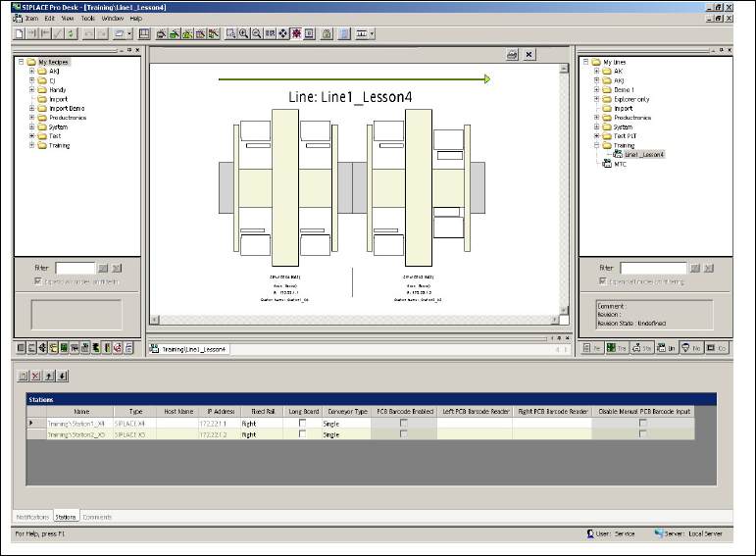Image resolution: width=756 pixels, height=556 pixels.
Task: Click the move up arrow icon above Stations
Action: (x=50, y=375)
